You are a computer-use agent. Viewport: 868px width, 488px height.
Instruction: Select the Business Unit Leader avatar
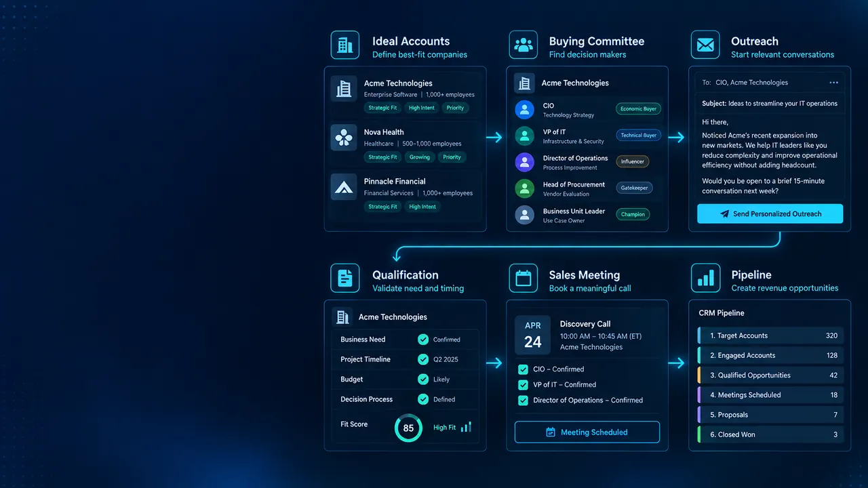(524, 215)
